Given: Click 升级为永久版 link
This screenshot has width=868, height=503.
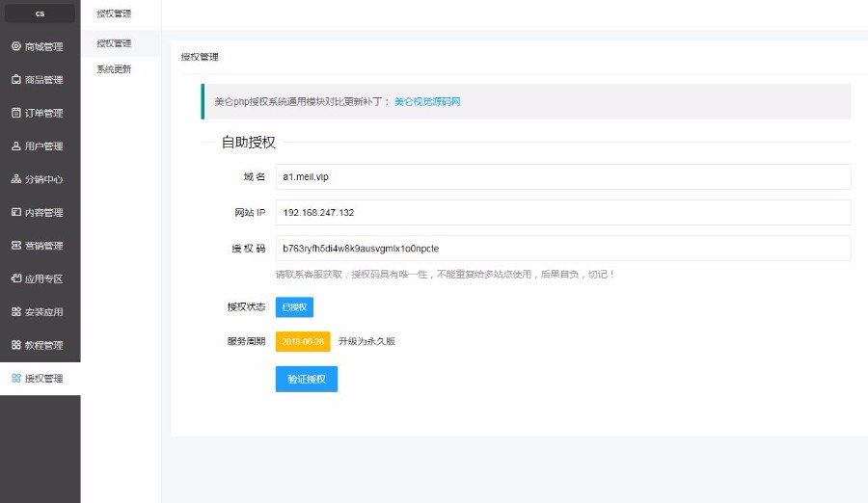Looking at the screenshot, I should [x=367, y=341].
